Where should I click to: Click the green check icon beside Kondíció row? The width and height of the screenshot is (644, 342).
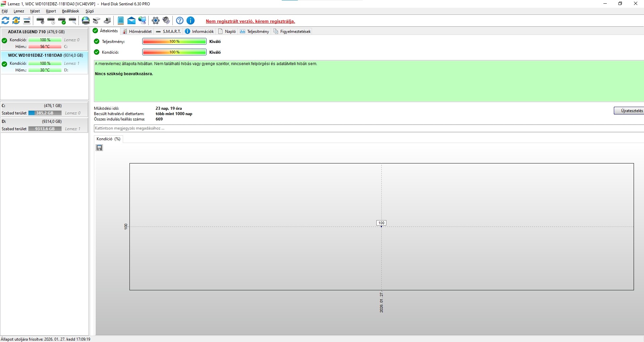97,52
